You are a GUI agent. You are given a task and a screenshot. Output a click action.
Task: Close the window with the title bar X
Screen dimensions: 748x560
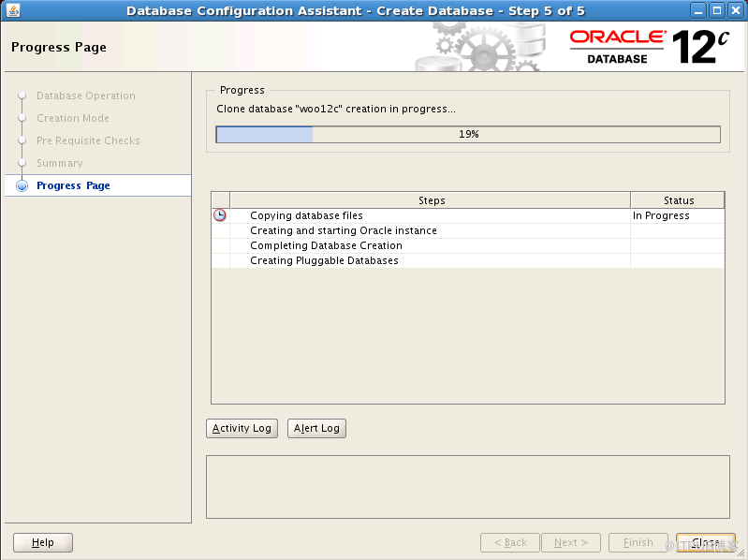coord(736,10)
